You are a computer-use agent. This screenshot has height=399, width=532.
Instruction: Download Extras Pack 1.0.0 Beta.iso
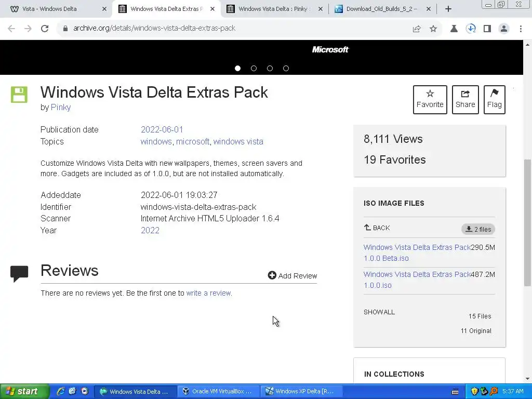click(417, 253)
